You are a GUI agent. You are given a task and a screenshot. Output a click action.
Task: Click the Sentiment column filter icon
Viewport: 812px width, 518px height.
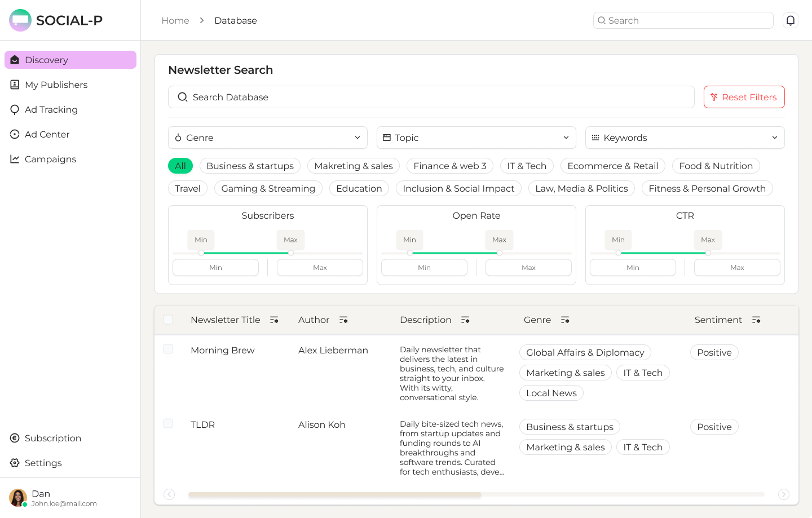coord(756,320)
